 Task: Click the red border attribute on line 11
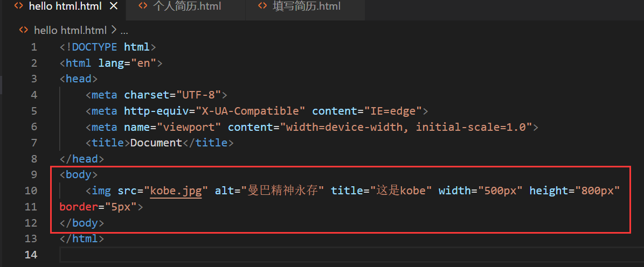point(79,207)
